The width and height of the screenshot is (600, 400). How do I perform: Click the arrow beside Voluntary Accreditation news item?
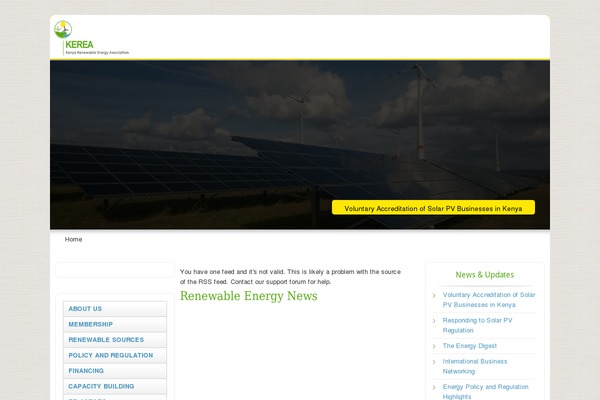434,295
